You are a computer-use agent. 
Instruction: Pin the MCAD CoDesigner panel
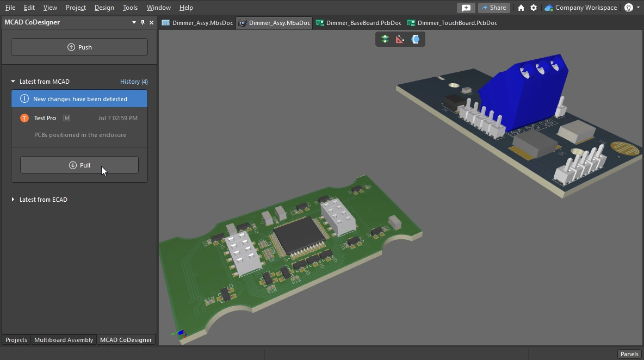tap(143, 22)
